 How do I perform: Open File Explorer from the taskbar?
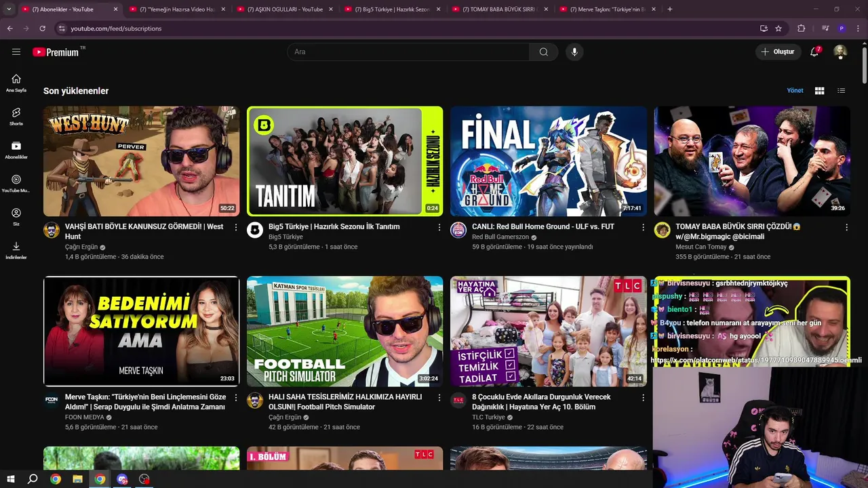[x=77, y=479]
